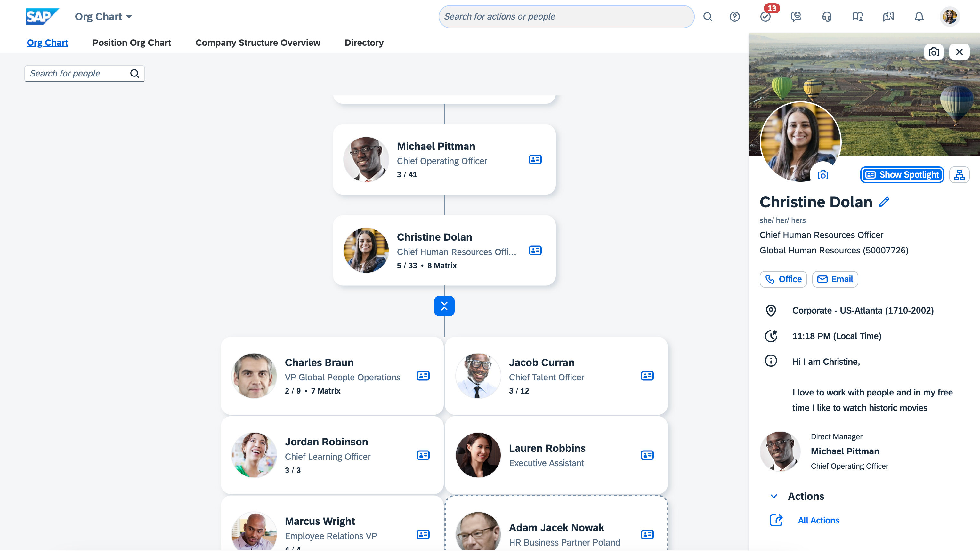Switch to Position Org Chart tab
The image size is (980, 551).
click(x=132, y=43)
